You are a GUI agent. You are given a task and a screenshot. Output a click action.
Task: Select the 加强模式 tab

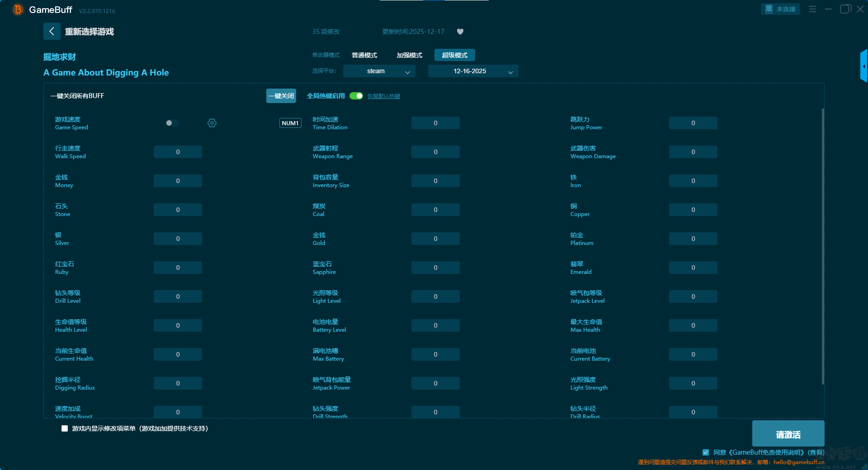409,55
